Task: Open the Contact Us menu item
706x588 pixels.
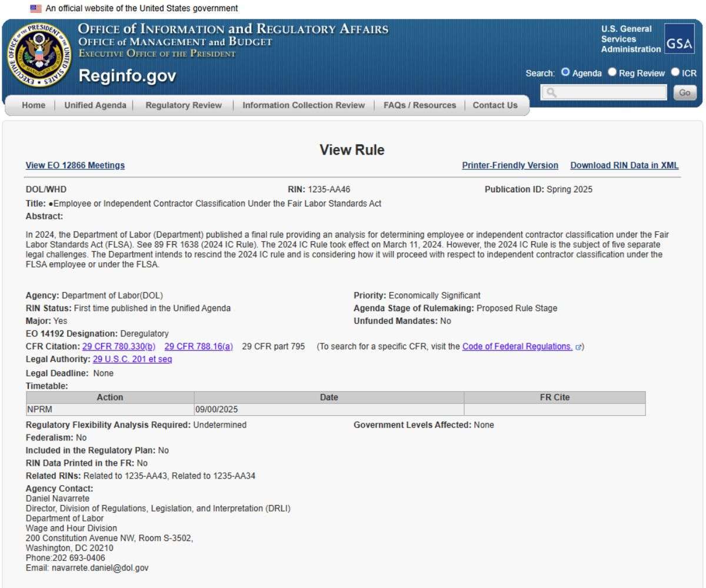Action: 495,105
